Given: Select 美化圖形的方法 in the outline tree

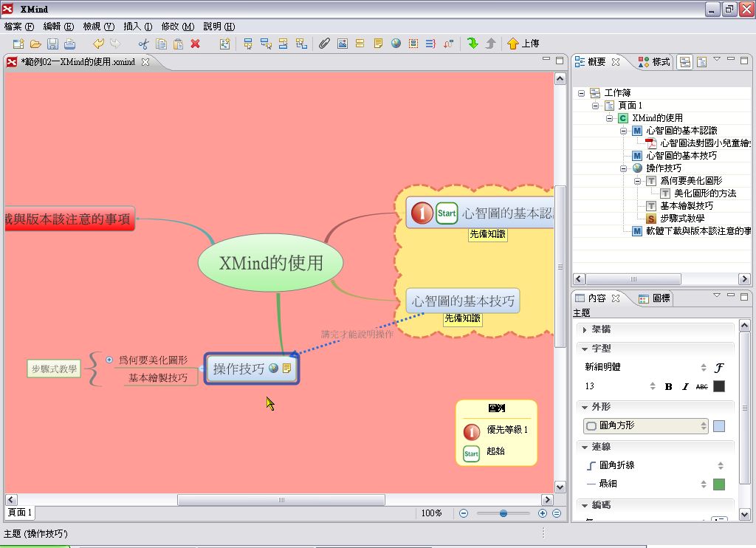Looking at the screenshot, I should point(705,193).
